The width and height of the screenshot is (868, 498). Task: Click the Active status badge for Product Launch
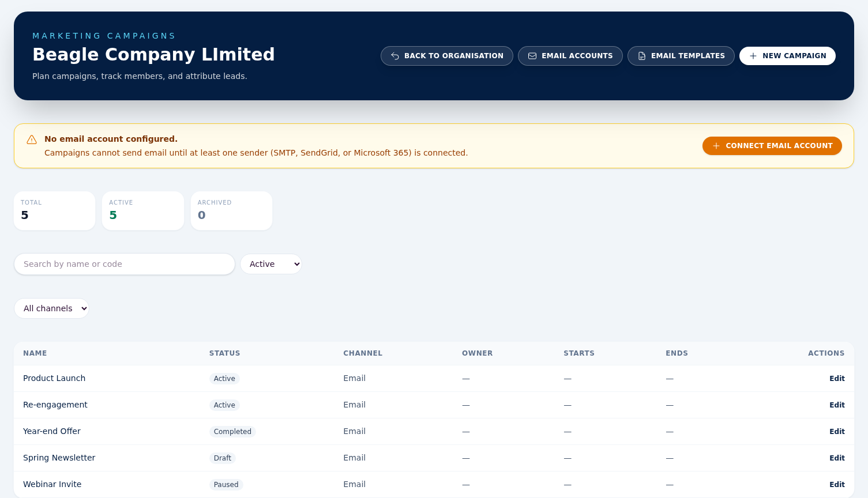pos(224,379)
